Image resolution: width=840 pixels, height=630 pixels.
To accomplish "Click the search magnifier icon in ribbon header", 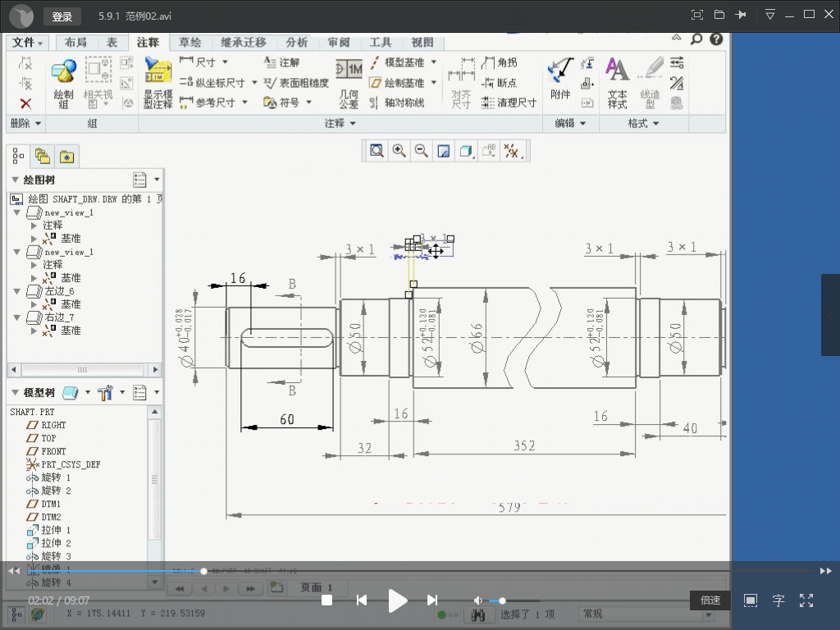I will [696, 39].
